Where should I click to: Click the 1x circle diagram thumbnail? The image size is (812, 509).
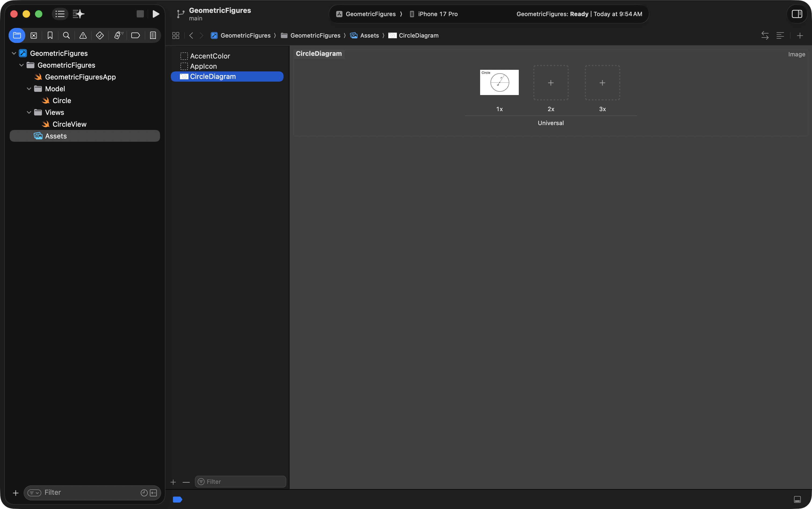point(499,82)
